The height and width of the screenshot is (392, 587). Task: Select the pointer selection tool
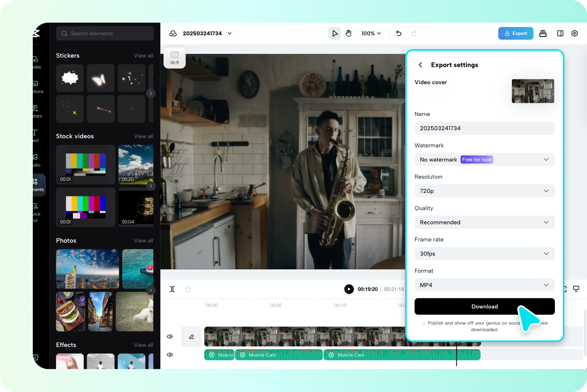[334, 34]
